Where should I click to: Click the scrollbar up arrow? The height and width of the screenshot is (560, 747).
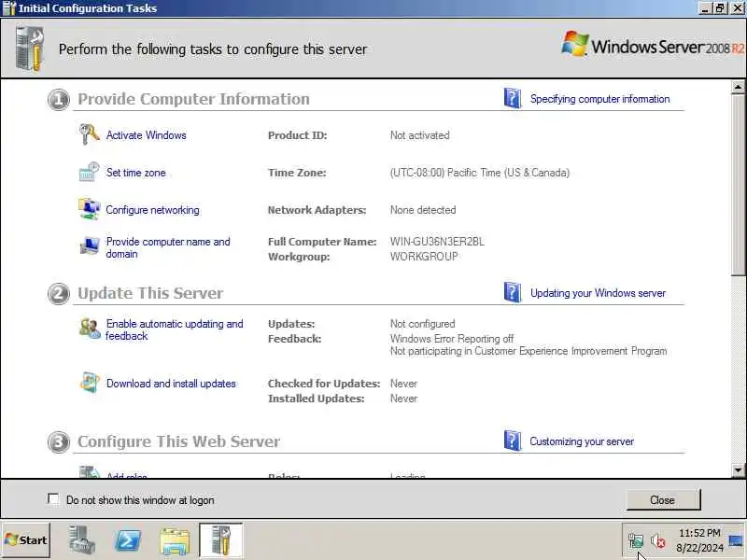[738, 87]
